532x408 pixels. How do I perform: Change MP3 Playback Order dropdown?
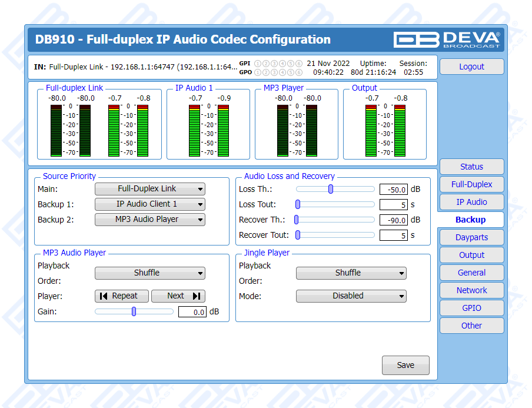150,273
